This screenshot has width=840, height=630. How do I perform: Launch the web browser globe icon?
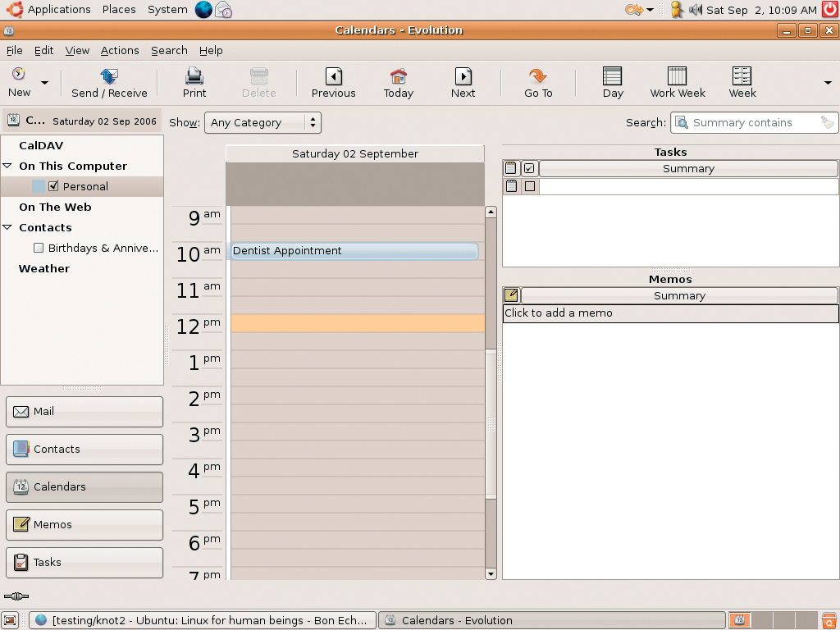coord(203,10)
